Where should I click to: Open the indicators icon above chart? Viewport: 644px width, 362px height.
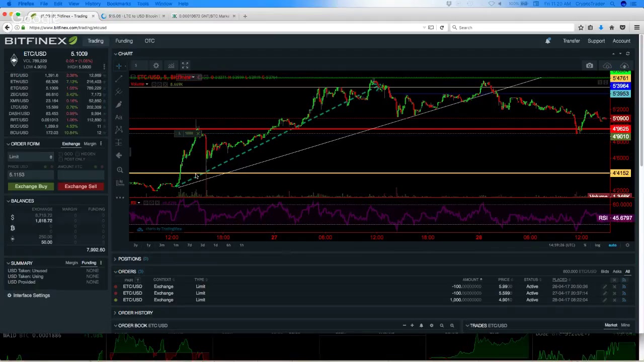171,66
